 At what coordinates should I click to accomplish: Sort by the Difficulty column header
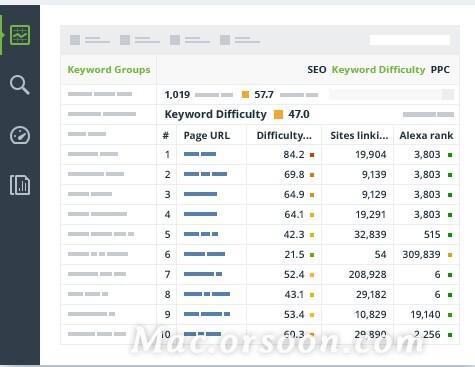(284, 135)
